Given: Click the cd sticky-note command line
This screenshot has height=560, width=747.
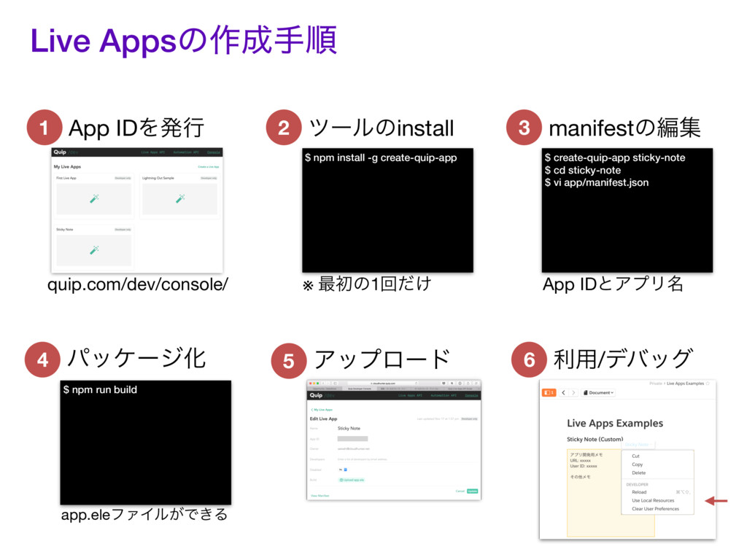Looking at the screenshot, I should 583,170.
